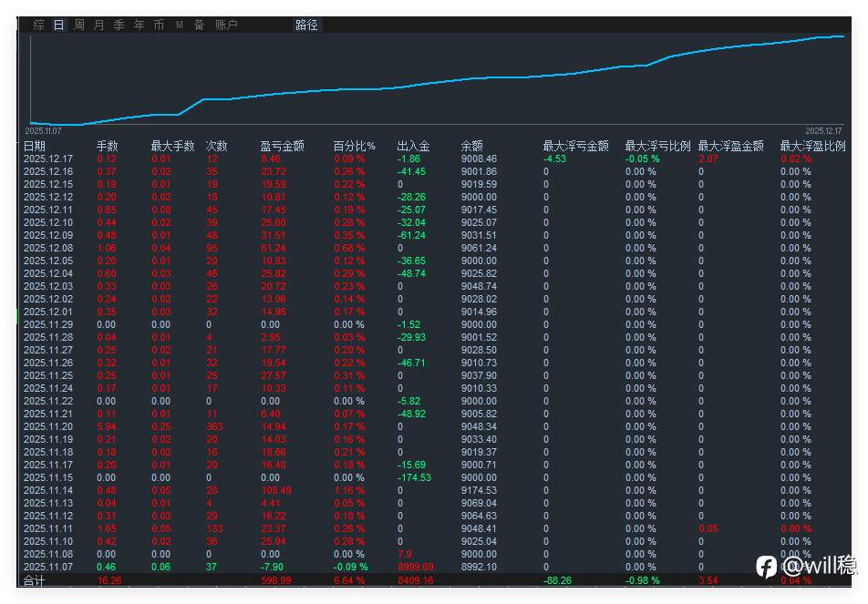Click the withdrawal value -174.53

414,477
